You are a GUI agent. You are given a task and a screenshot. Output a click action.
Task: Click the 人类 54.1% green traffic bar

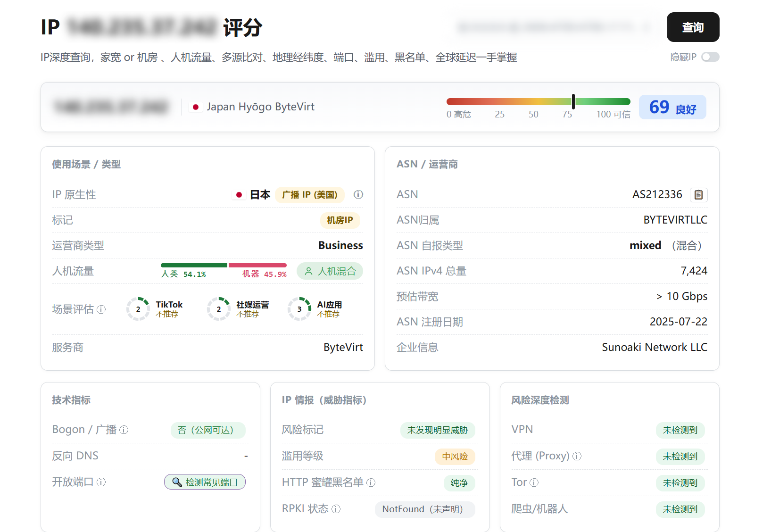point(194,265)
